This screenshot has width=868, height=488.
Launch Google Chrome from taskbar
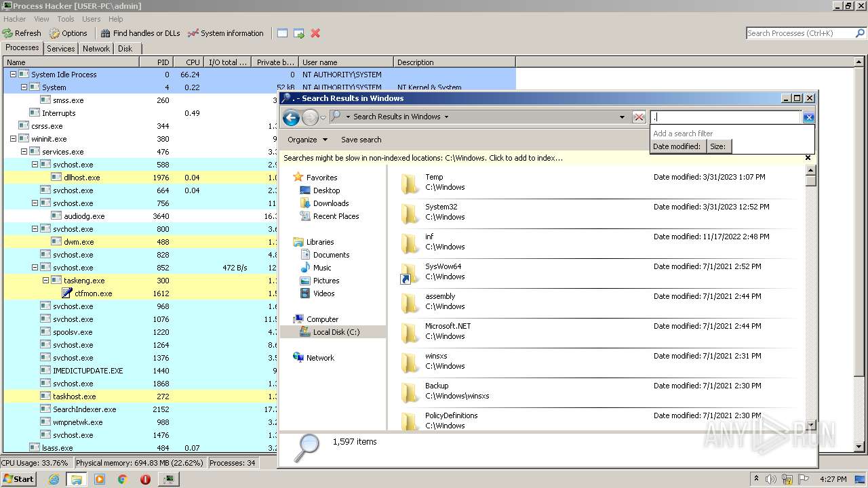pos(123,479)
